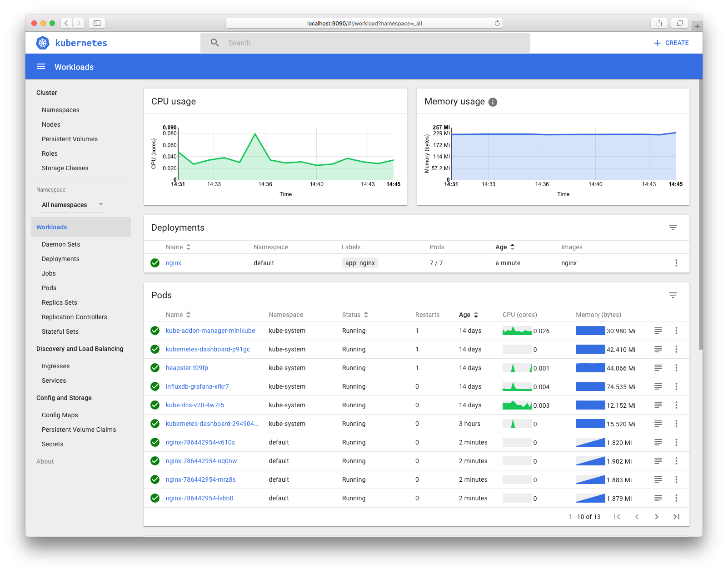Click the Safari share icon

pos(659,23)
